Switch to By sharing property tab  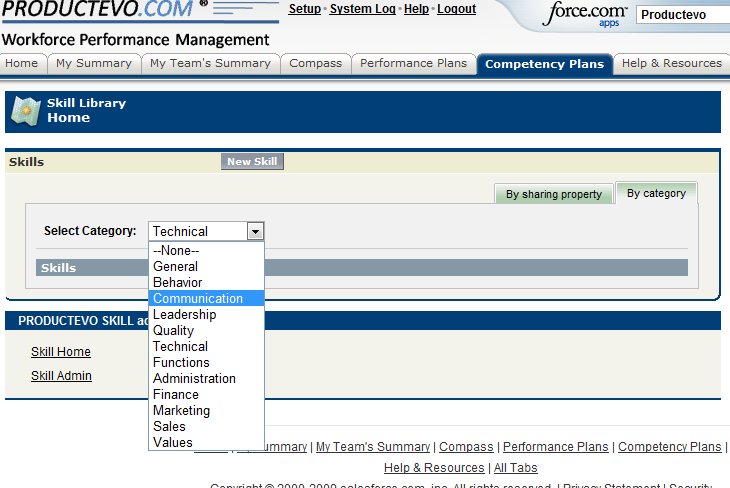click(x=554, y=194)
